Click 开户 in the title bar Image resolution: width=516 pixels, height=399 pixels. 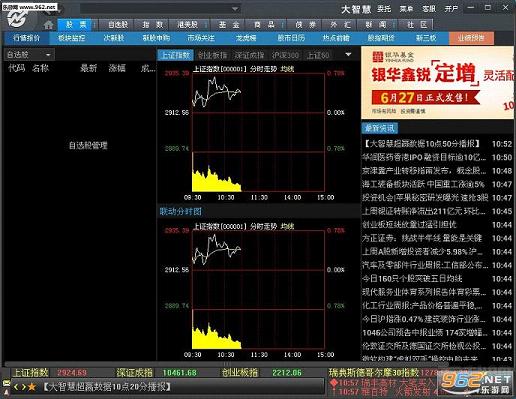pyautogui.click(x=451, y=9)
